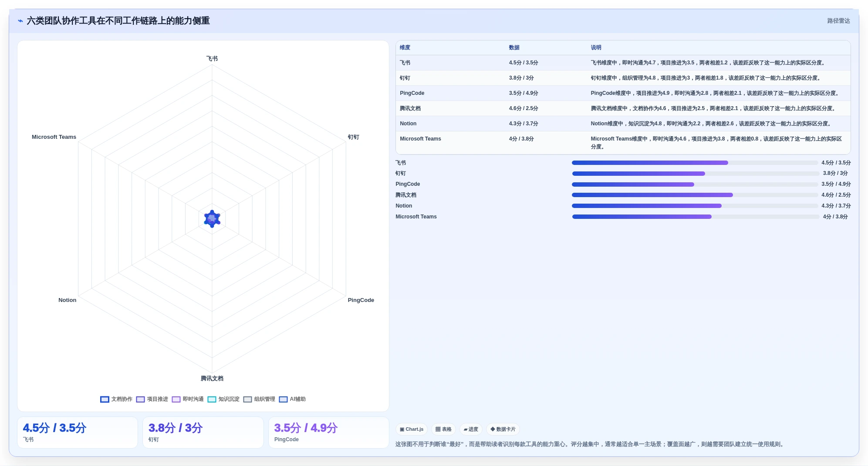Image resolution: width=868 pixels, height=466 pixels.
Task: Click the PingCode progress bar
Action: [x=695, y=184]
